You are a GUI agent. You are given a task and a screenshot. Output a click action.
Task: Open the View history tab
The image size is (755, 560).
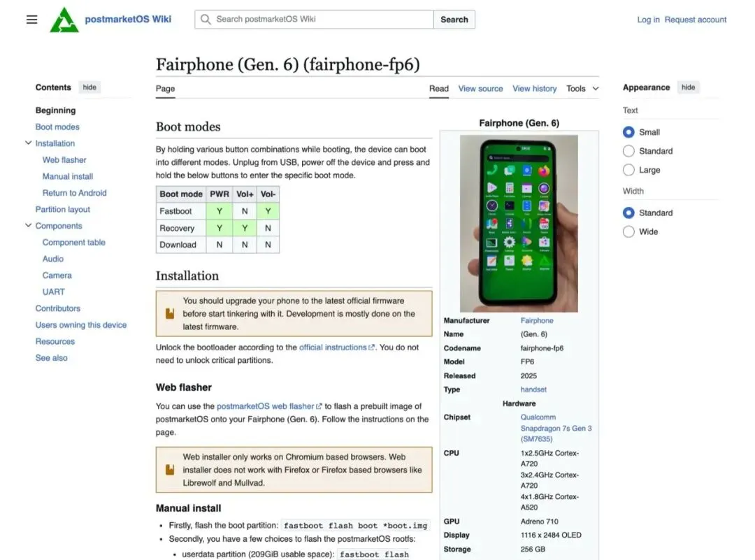(535, 89)
